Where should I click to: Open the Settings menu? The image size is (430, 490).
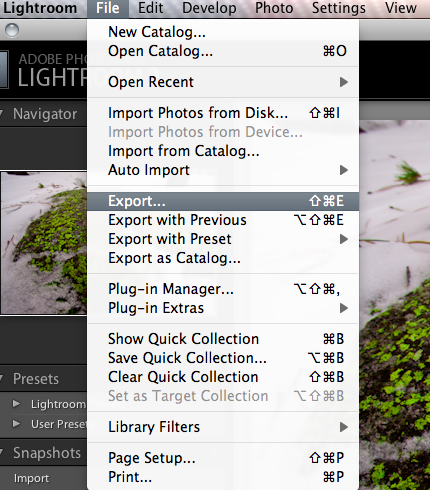click(x=339, y=8)
